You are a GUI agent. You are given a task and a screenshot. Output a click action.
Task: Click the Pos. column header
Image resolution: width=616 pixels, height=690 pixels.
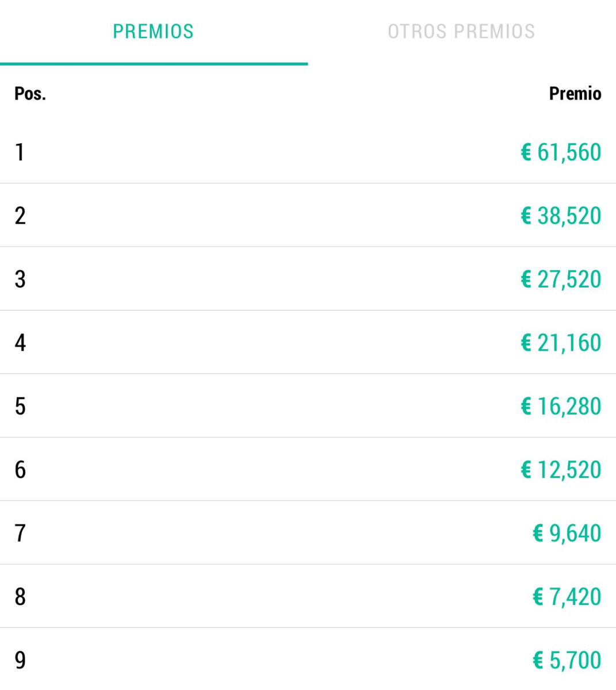point(30,93)
